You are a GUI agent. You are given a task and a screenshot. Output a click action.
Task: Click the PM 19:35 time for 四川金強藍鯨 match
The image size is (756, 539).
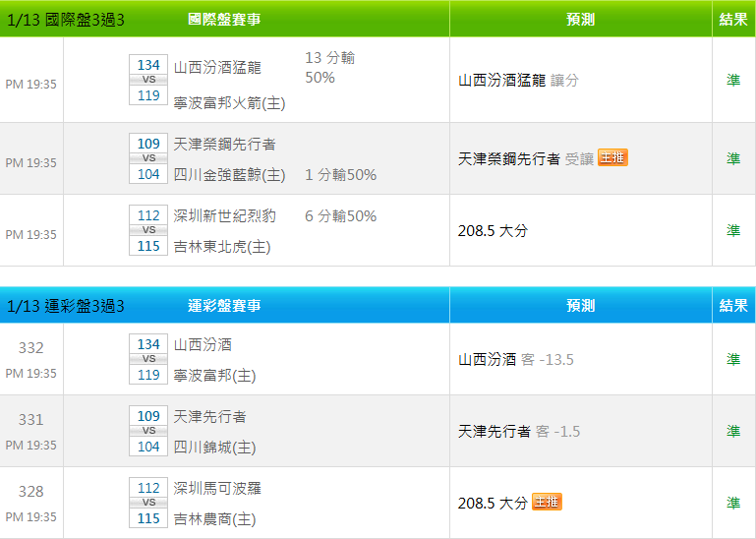30,162
